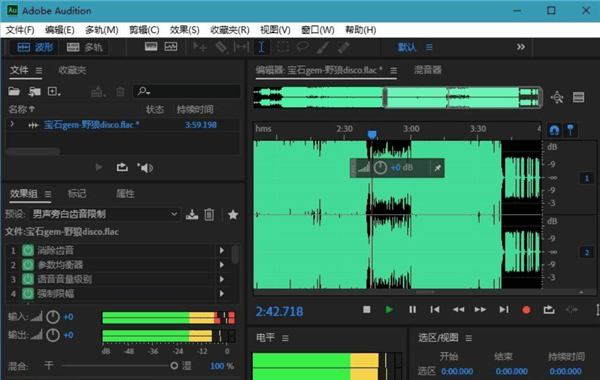Toggle channel 1 enable button
Screen dimensions: 600x380
[x=587, y=178]
